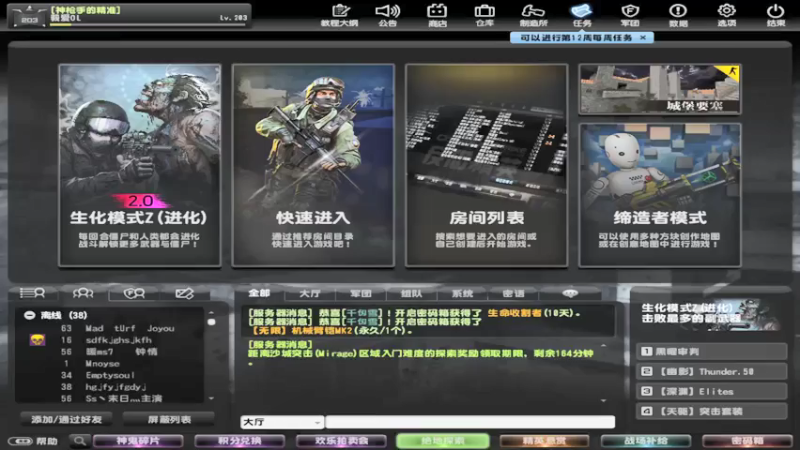
Task: Switch to the clan members tab icon
Action: tap(134, 293)
